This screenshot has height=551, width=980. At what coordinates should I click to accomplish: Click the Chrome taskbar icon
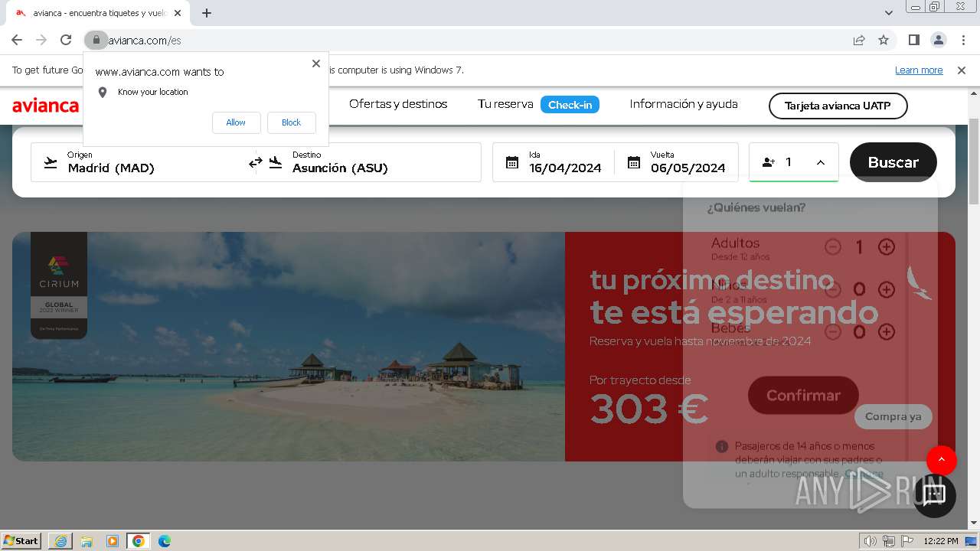pos(138,541)
